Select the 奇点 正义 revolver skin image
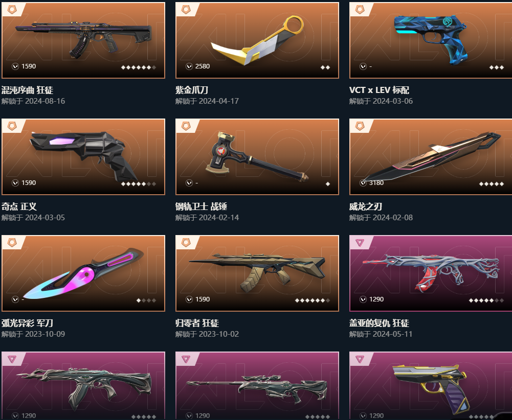The height and width of the screenshot is (420, 512). [83, 156]
